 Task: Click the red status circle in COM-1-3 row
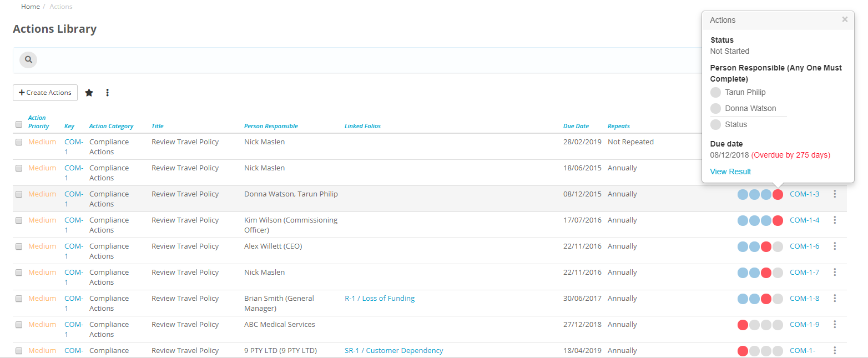778,194
